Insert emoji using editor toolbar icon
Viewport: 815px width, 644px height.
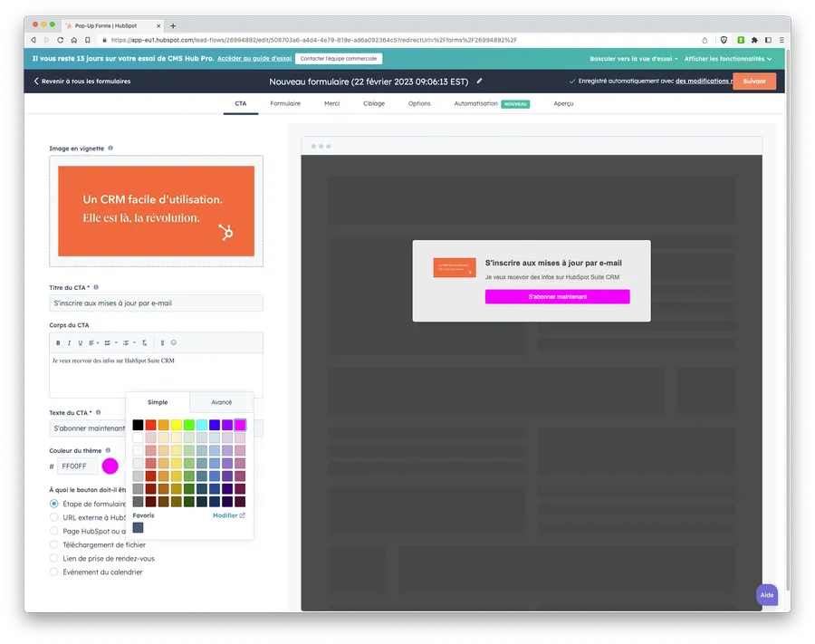[x=174, y=342]
